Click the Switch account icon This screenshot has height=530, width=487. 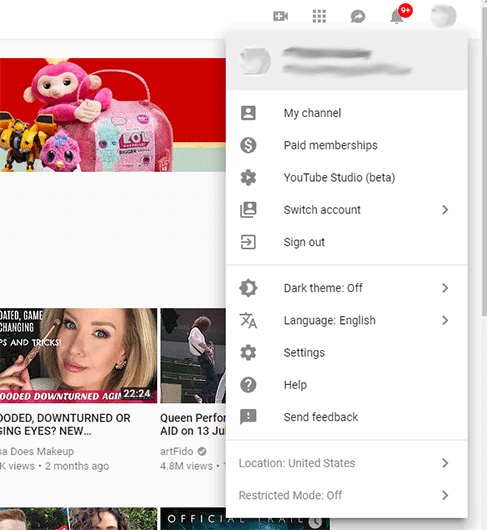point(248,210)
